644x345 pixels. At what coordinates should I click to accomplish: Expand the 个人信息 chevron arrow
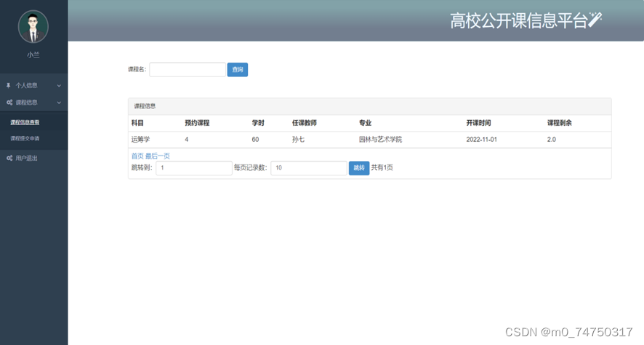coord(59,86)
